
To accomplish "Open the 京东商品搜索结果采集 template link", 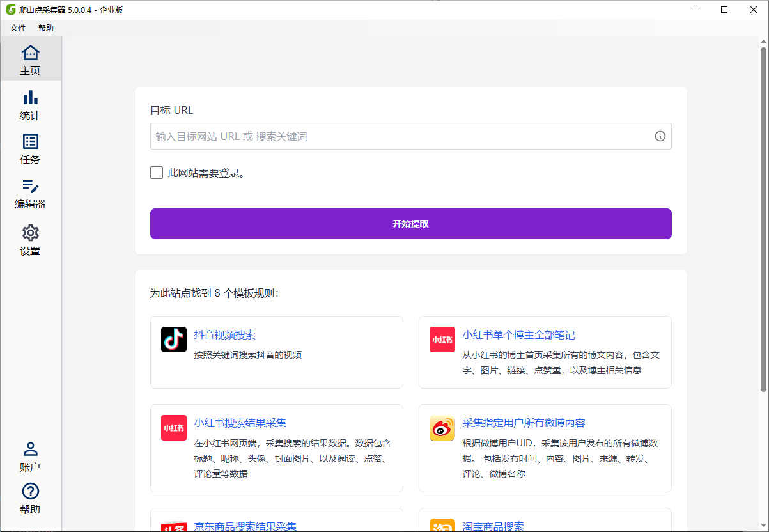I will coord(245,526).
